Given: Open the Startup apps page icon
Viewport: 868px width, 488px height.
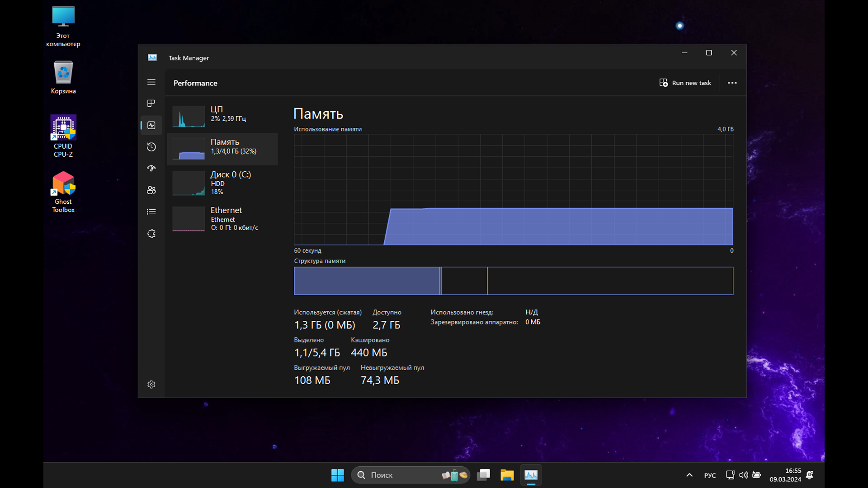Looking at the screenshot, I should click(151, 168).
